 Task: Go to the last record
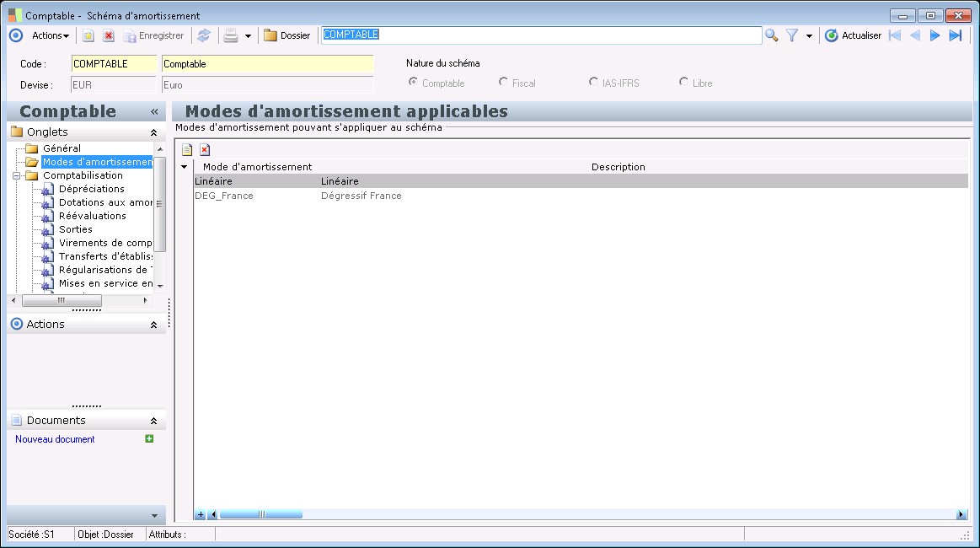click(956, 35)
